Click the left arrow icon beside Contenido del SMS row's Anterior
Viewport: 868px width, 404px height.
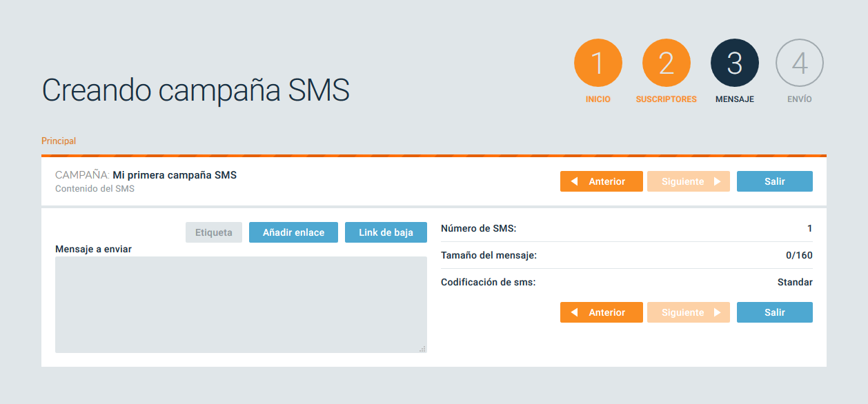point(574,181)
